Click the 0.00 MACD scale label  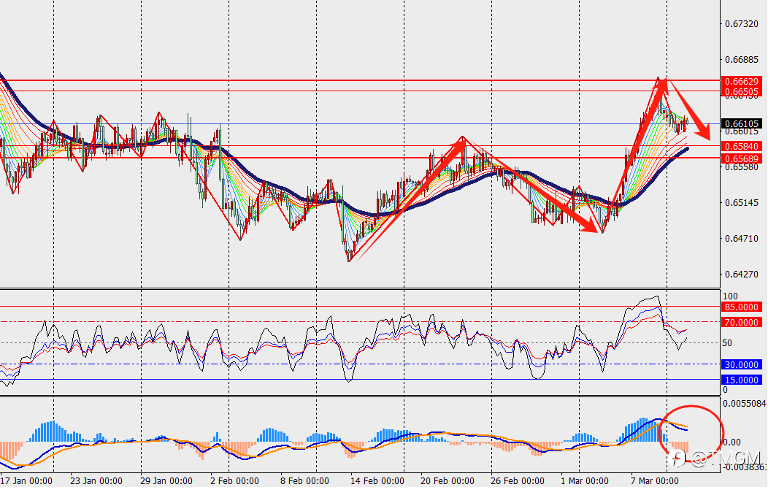[x=732, y=443]
